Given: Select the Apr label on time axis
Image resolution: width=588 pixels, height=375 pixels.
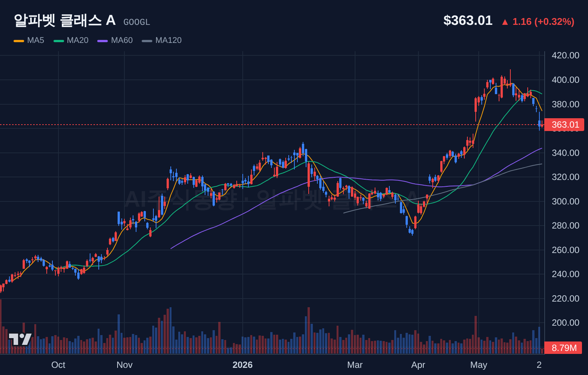Looking at the screenshot, I should click(x=418, y=365).
